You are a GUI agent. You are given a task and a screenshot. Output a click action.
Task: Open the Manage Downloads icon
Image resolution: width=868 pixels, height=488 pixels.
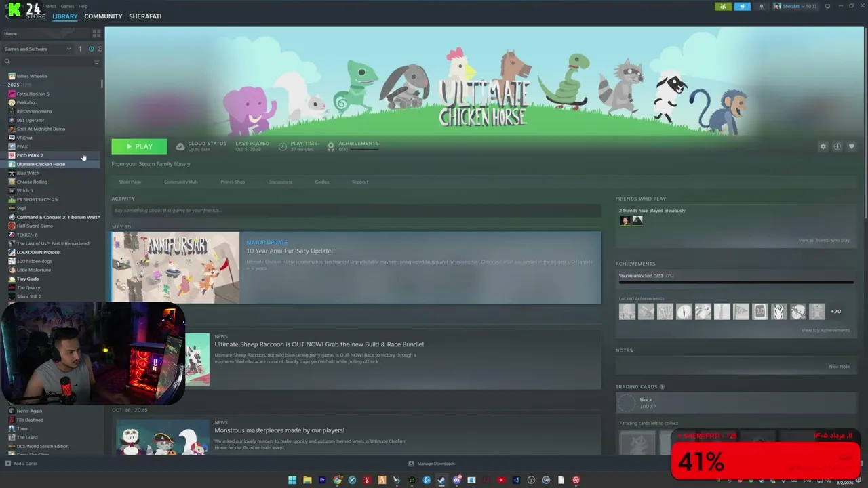click(411, 464)
